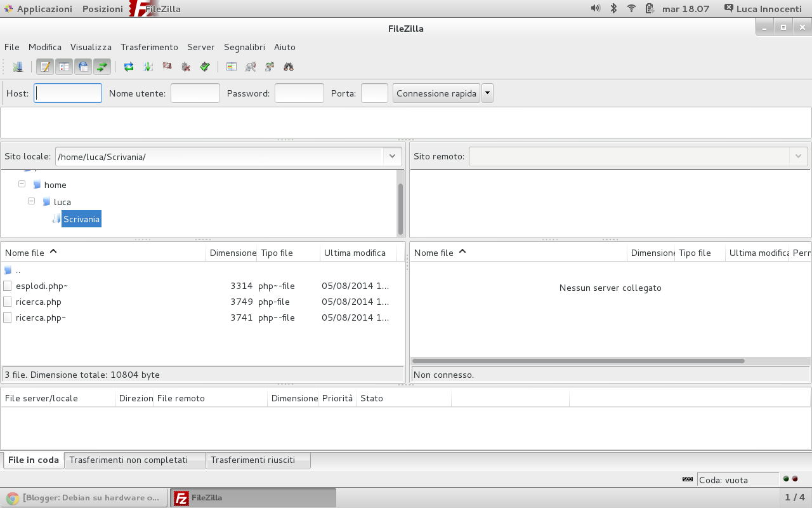Toggle the remote directory tree icon
The height and width of the screenshot is (508, 812).
click(x=83, y=67)
